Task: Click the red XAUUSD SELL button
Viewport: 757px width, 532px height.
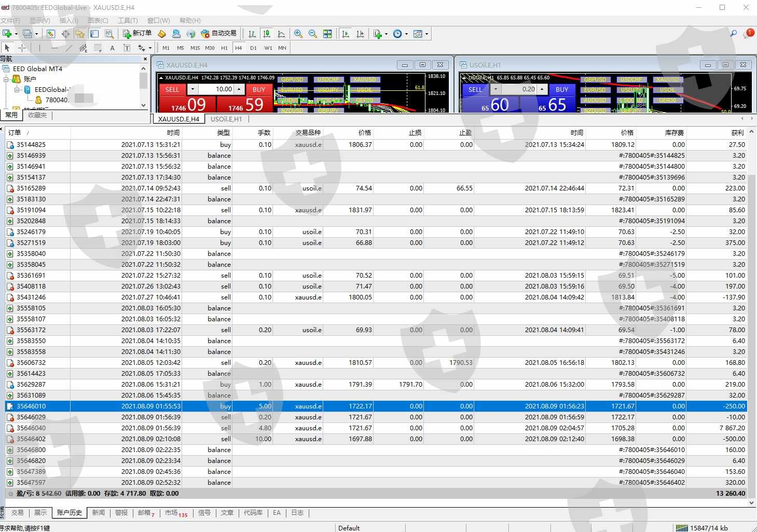Action: tap(172, 90)
